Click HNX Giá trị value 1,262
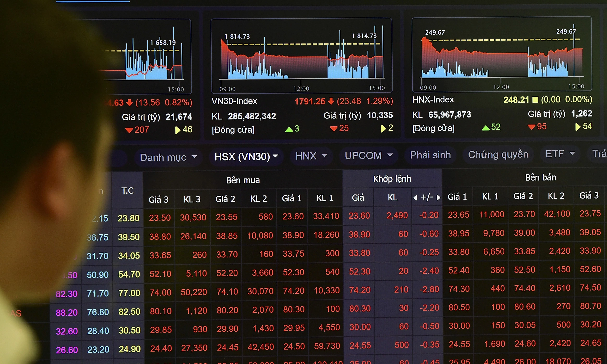This screenshot has height=364, width=607. [582, 114]
